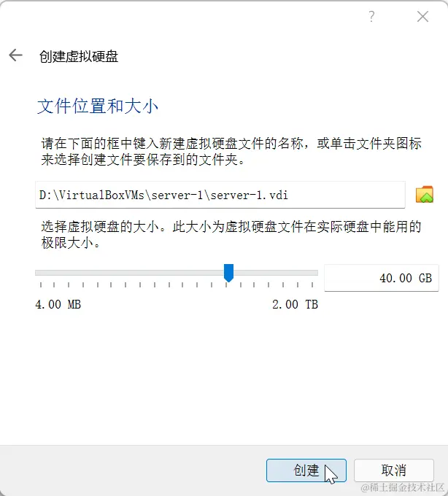Viewport: 448px width, 496px height.
Task: Click the 创建虚拟硬盘 title text
Action: point(79,57)
